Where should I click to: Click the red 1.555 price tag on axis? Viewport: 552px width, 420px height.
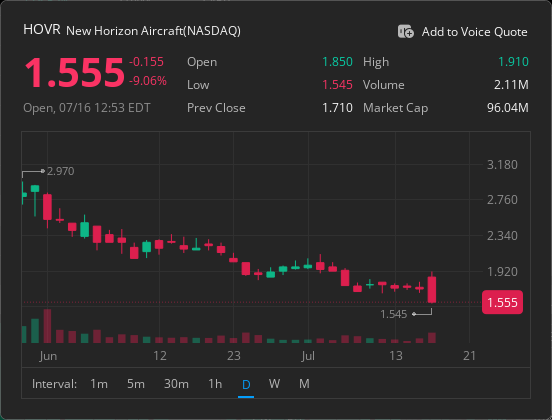[502, 302]
